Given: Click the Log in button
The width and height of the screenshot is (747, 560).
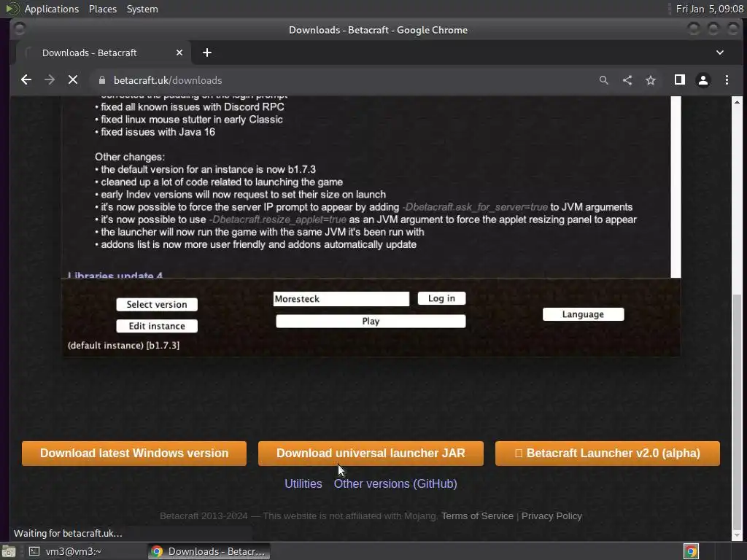Looking at the screenshot, I should pos(441,298).
